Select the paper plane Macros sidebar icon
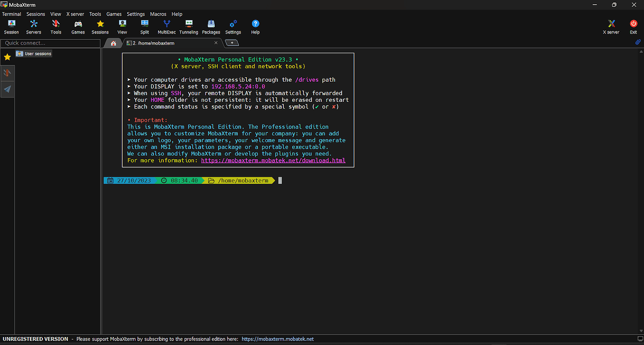The height and width of the screenshot is (345, 644). click(x=8, y=89)
